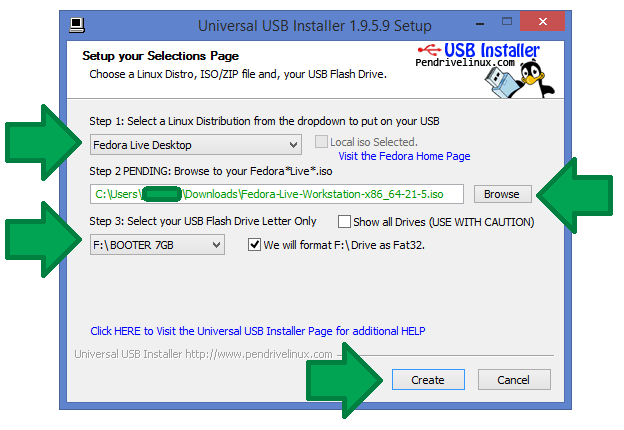This screenshot has height=430, width=624.
Task: Expand the USB Flash Drive Letter dropdown
Action: pyautogui.click(x=157, y=245)
